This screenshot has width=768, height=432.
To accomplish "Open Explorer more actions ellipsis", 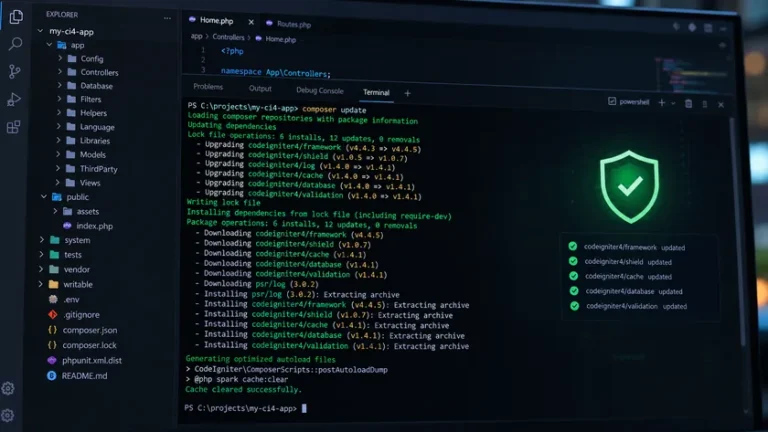I will (x=168, y=18).
